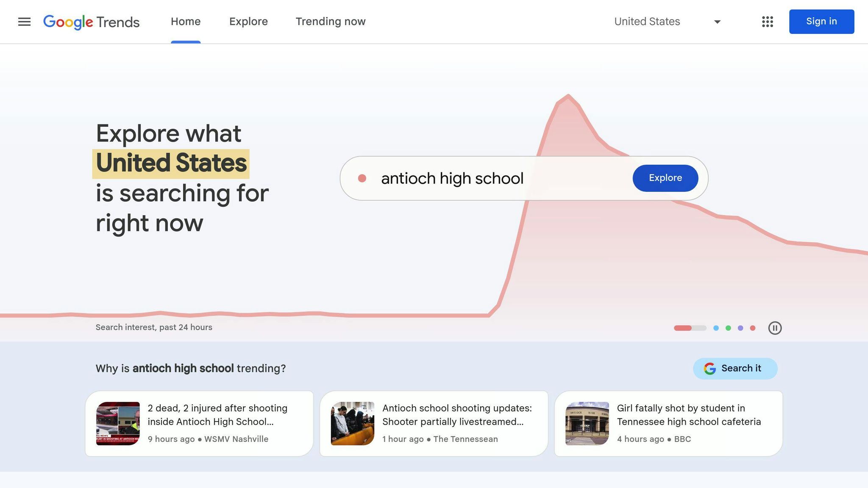The height and width of the screenshot is (488, 868).
Task: Pause the trending carousel
Action: tap(775, 328)
